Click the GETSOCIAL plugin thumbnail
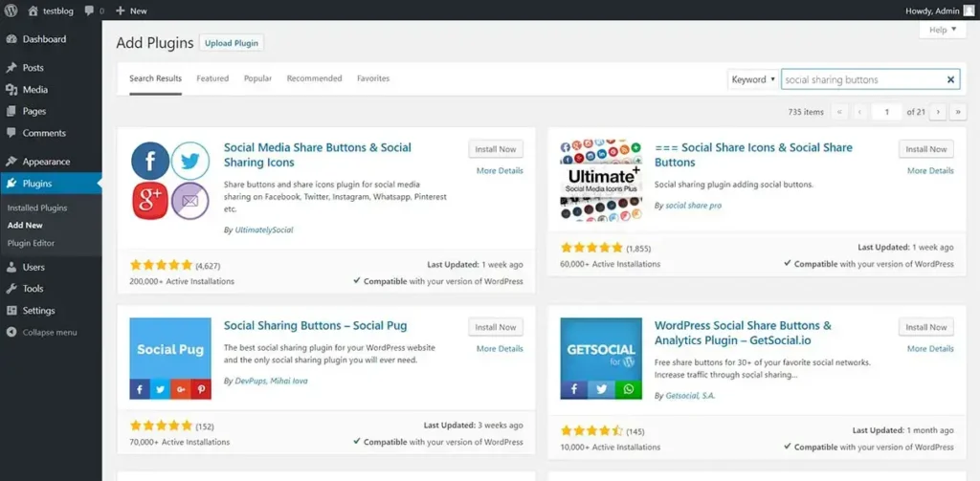Screen dimensions: 980x481 [x=601, y=359]
